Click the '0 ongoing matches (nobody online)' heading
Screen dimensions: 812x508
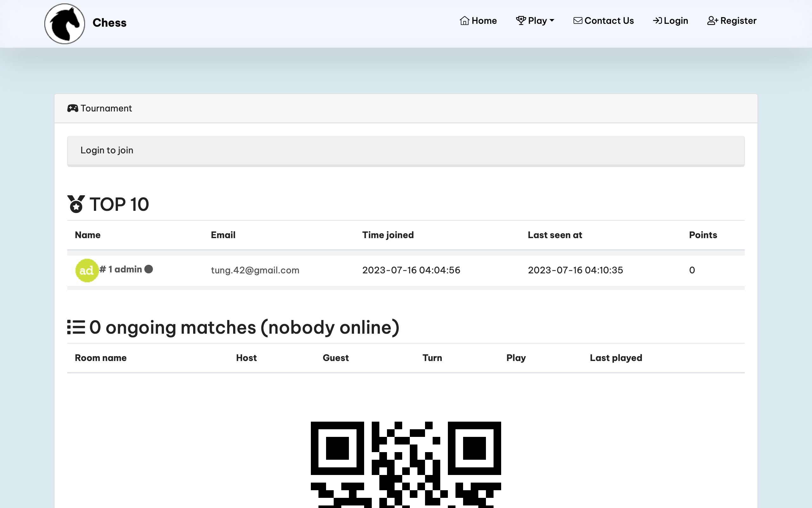pyautogui.click(x=244, y=328)
